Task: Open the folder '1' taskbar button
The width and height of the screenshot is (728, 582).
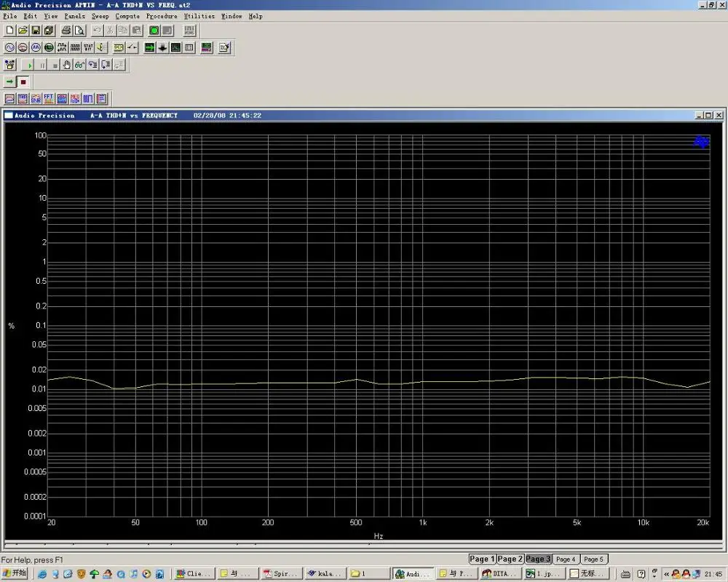Action: (x=369, y=574)
